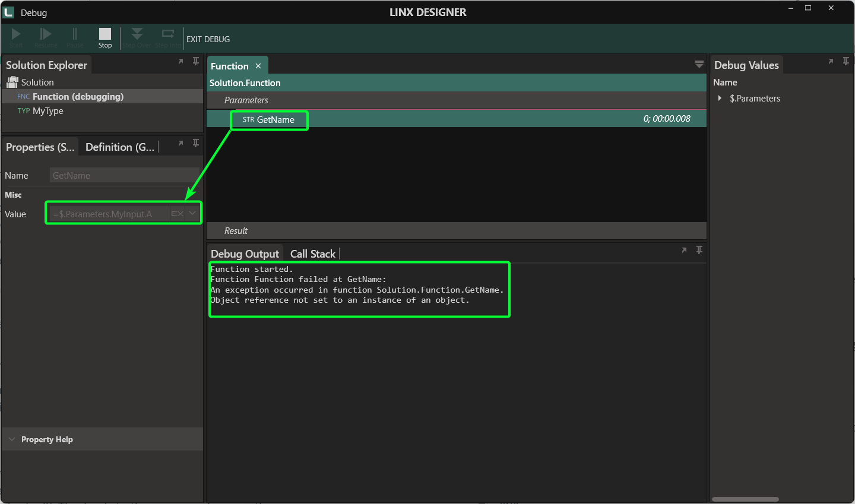Toggle pin on Debug Output panel
The height and width of the screenshot is (504, 855).
[699, 250]
